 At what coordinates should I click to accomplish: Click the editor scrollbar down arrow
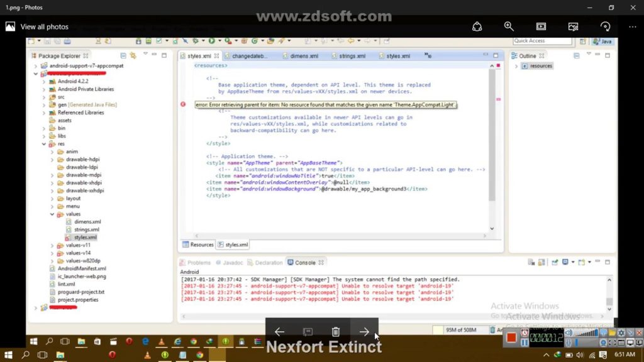coord(492,229)
